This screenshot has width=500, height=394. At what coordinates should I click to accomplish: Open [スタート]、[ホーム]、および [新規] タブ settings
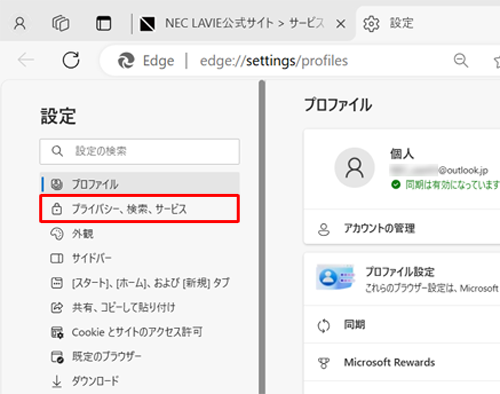139,283
